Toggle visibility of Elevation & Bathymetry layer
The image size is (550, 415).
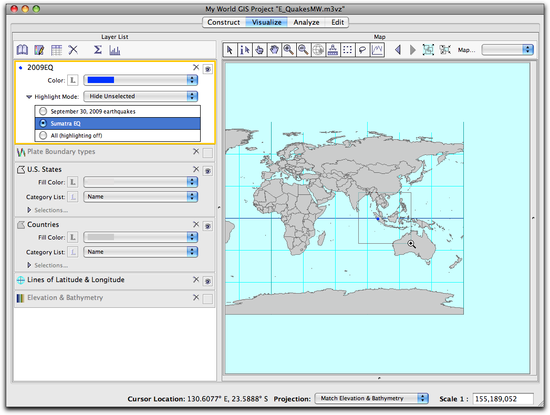(x=208, y=299)
